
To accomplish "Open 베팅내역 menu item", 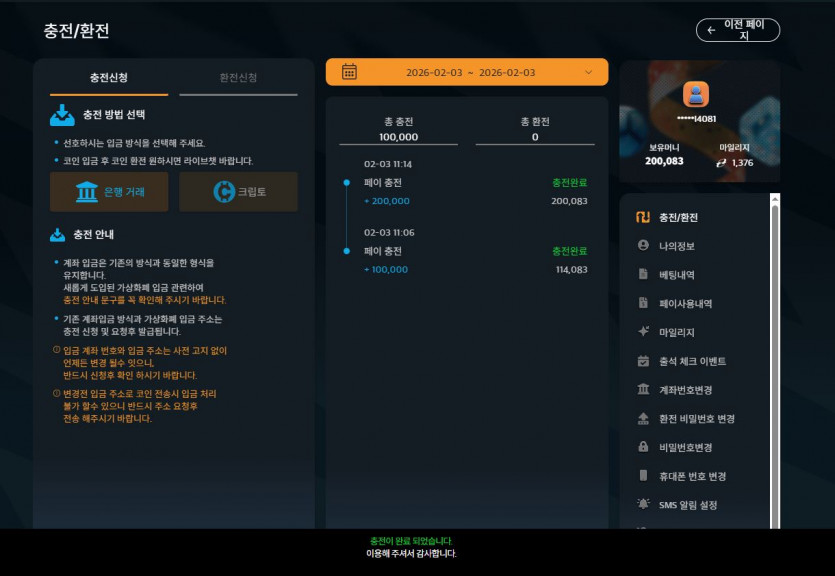I will click(676, 275).
